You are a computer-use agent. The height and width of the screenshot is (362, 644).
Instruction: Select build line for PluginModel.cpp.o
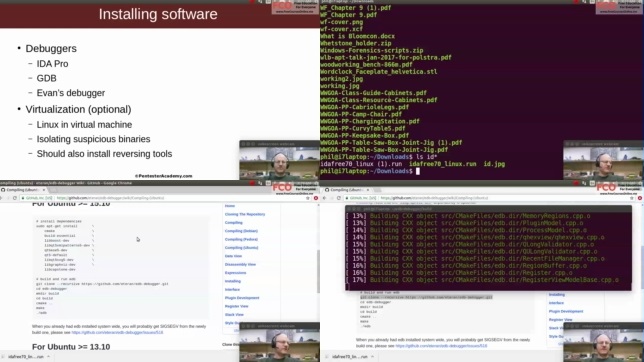(465, 223)
